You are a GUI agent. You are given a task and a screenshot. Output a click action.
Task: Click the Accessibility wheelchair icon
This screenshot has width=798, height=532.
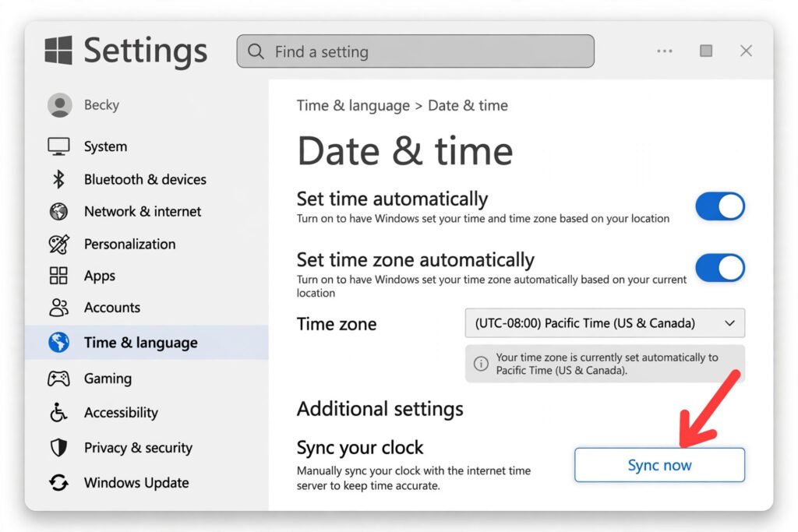coord(58,413)
